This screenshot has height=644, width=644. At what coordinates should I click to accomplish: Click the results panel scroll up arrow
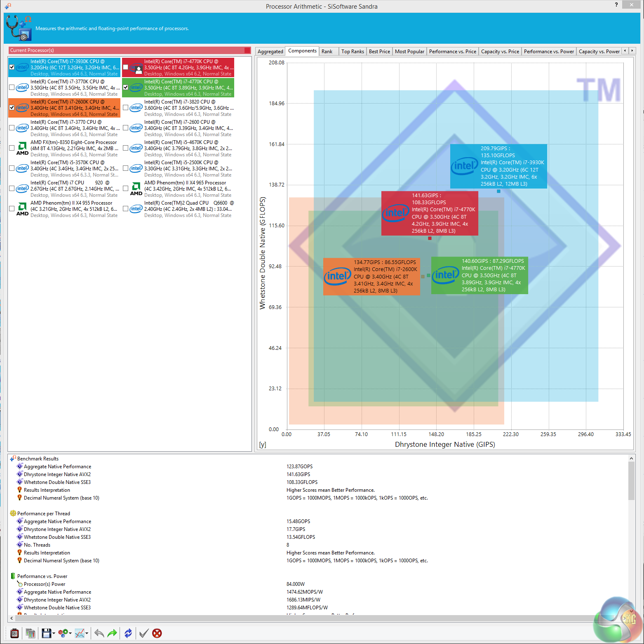[631, 458]
